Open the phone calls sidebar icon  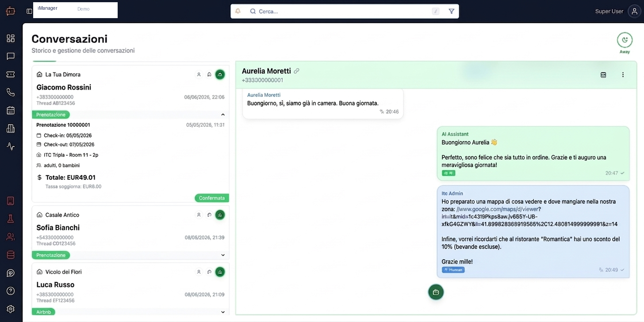click(11, 92)
